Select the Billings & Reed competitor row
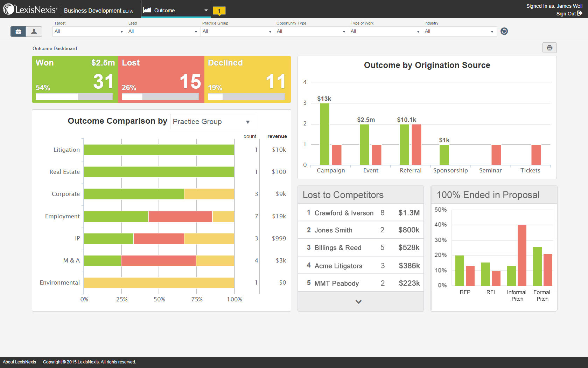 pos(360,247)
